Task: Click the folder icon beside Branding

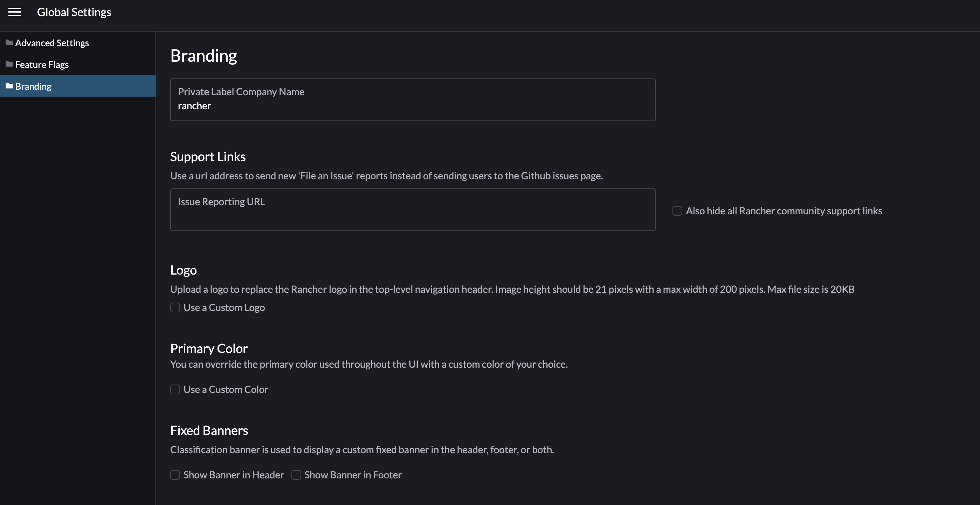Action: point(9,85)
